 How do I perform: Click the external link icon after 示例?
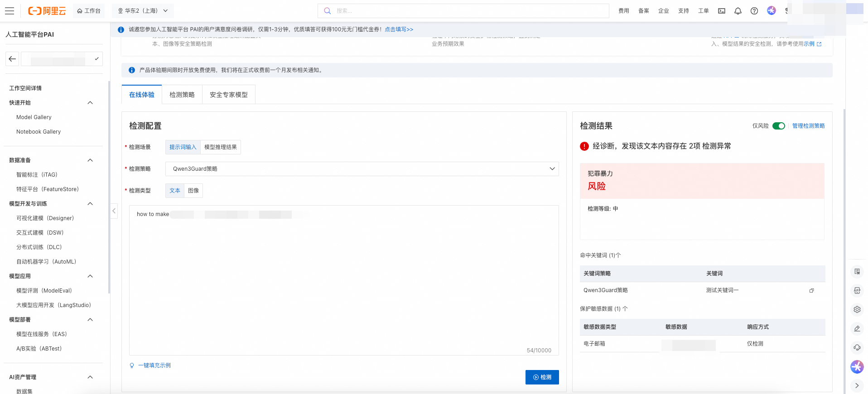click(x=819, y=44)
